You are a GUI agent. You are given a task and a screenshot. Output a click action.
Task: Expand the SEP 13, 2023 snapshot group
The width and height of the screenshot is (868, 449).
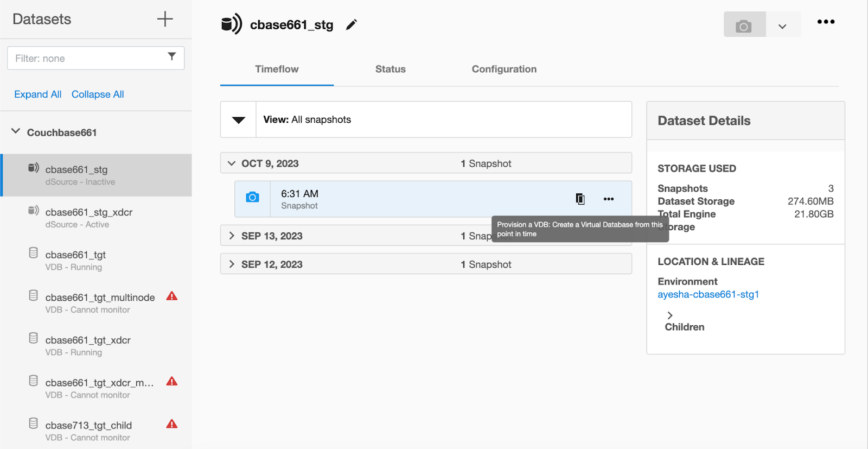point(232,236)
